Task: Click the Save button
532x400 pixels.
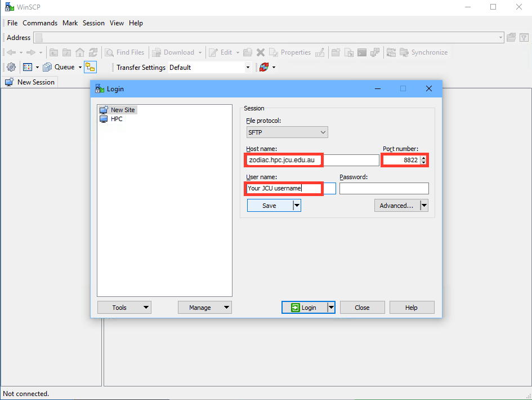Action: (x=270, y=206)
